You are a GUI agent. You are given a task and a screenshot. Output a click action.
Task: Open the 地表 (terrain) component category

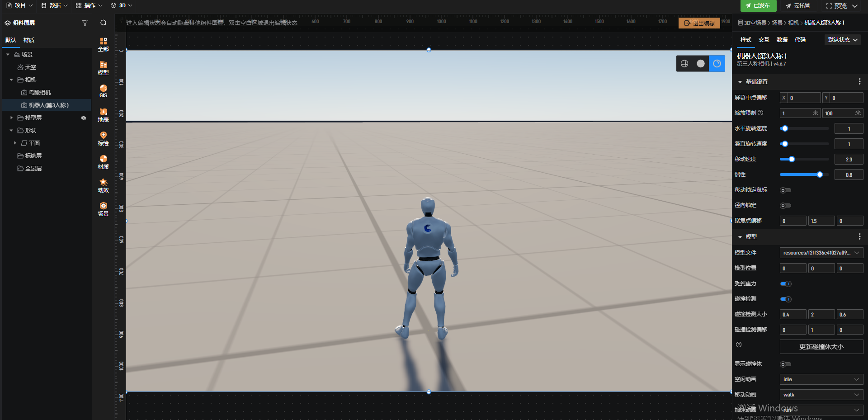pyautogui.click(x=103, y=115)
